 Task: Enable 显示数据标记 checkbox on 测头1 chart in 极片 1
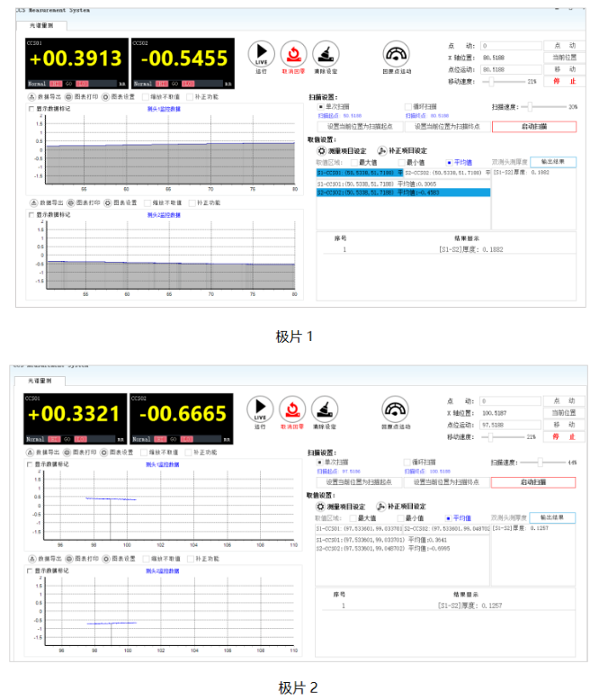click(x=31, y=109)
